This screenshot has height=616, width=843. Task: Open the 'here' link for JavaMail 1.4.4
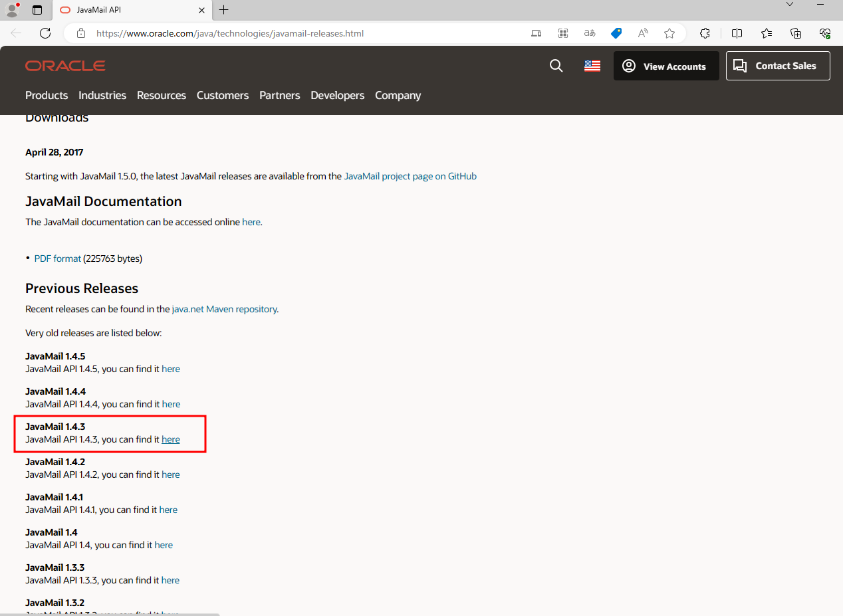pyautogui.click(x=171, y=404)
